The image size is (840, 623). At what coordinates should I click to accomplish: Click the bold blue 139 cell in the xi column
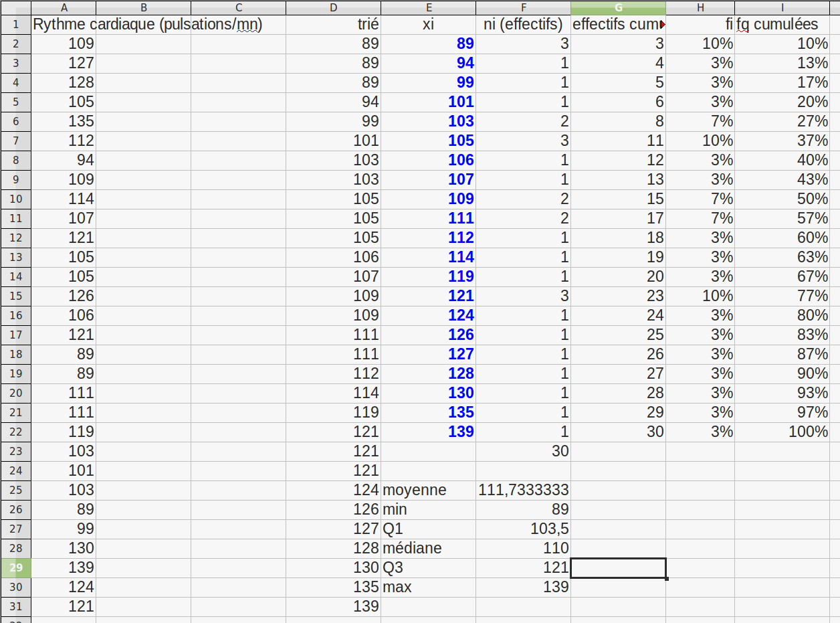coord(428,432)
